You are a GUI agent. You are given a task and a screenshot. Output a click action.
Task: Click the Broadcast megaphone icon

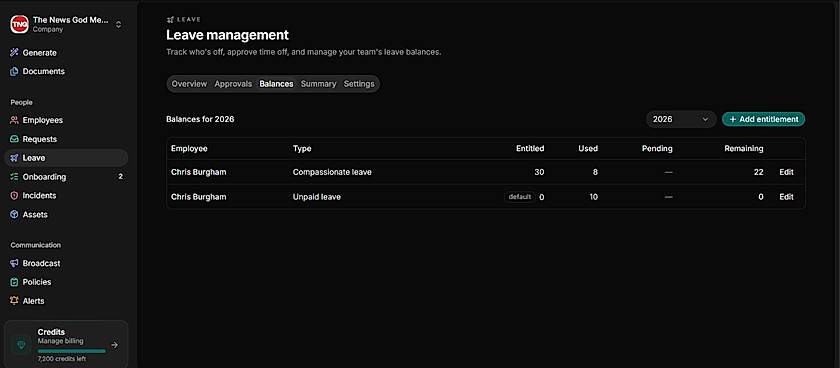click(14, 263)
